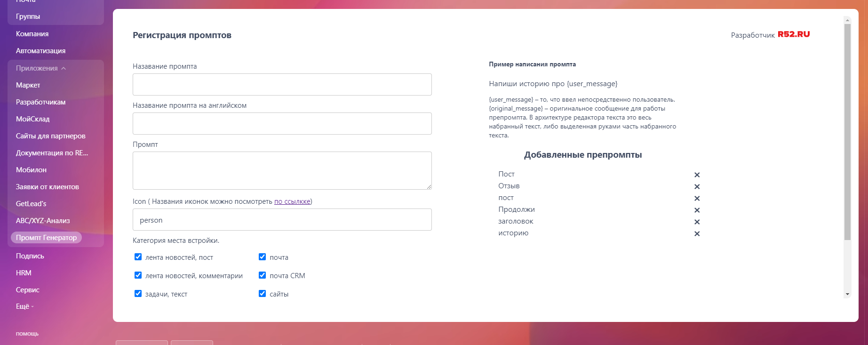Click inside the 'Промпт' text area
The image size is (868, 345).
click(282, 170)
